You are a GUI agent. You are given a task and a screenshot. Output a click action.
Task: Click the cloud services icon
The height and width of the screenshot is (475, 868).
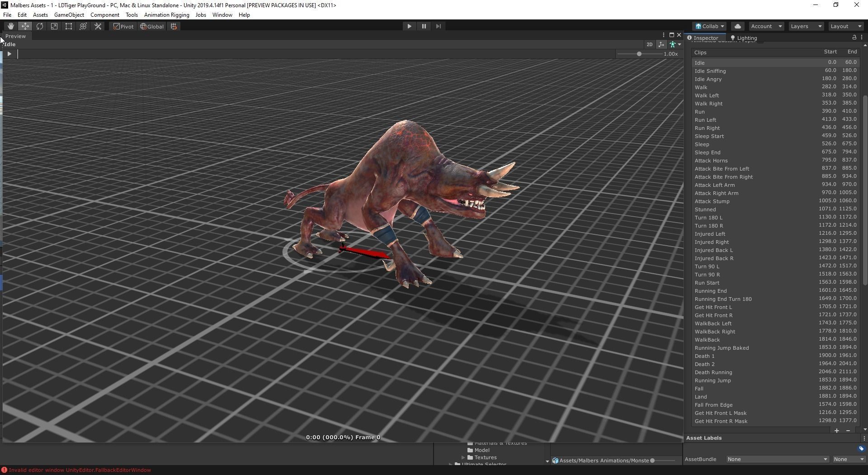(738, 26)
